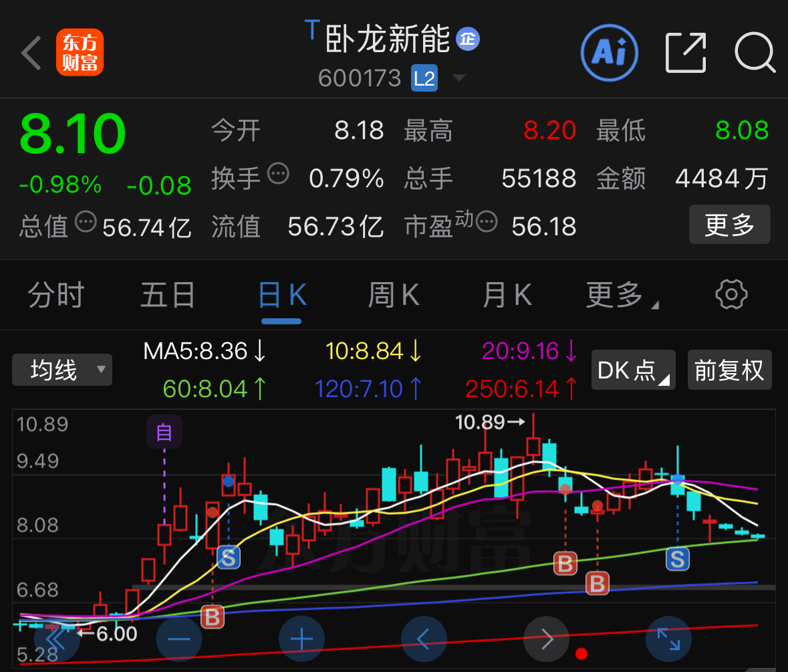Open the Ai assistant icon
788x672 pixels.
pos(609,52)
